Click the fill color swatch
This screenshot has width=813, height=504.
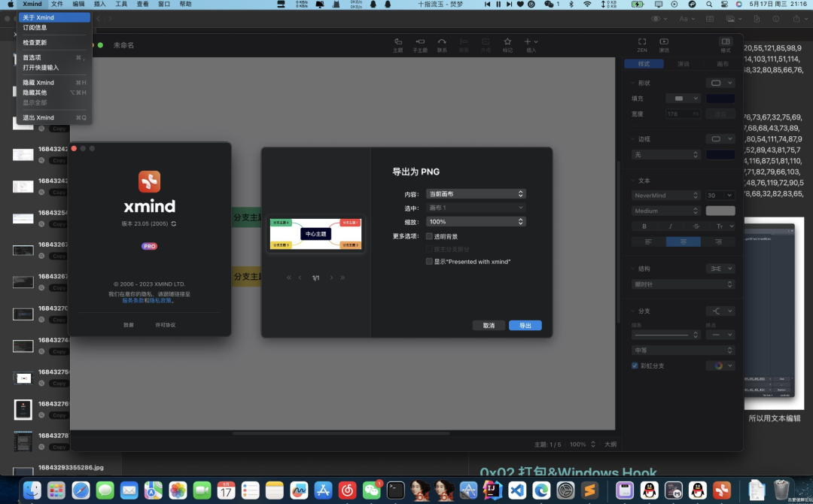(720, 99)
